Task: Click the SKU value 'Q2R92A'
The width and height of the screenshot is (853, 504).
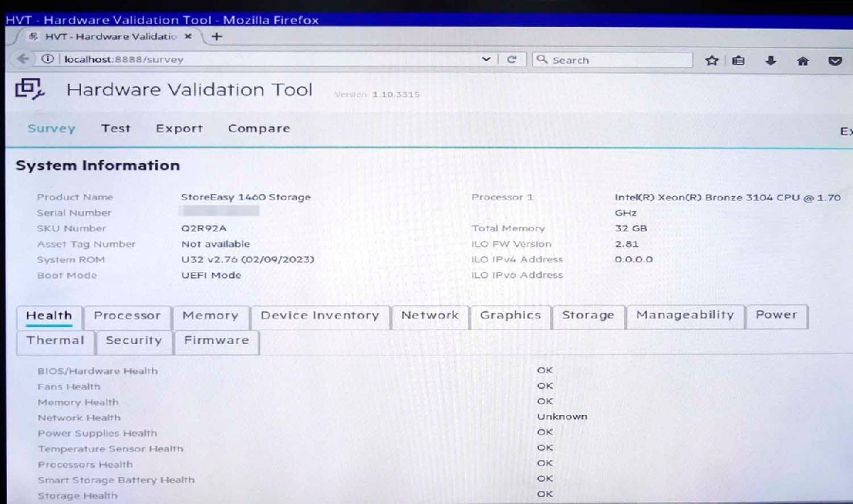Action: [203, 229]
